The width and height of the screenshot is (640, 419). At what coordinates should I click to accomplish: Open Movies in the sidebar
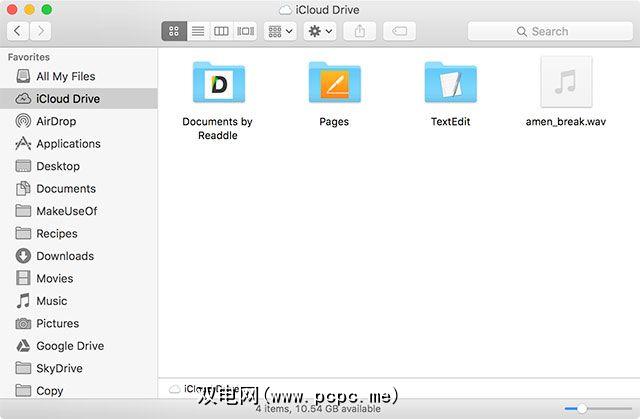[78, 278]
